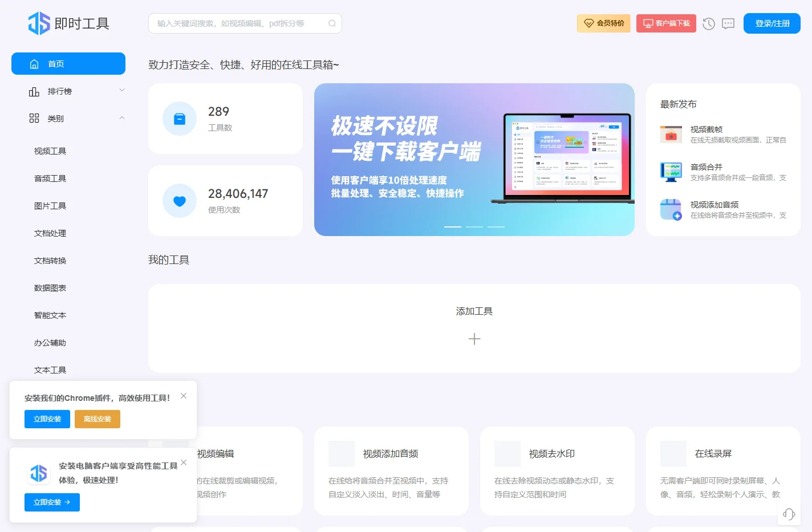Viewport: 812px width, 532px height.
Task: Open the 视频编辑 tool card
Action: point(225,471)
